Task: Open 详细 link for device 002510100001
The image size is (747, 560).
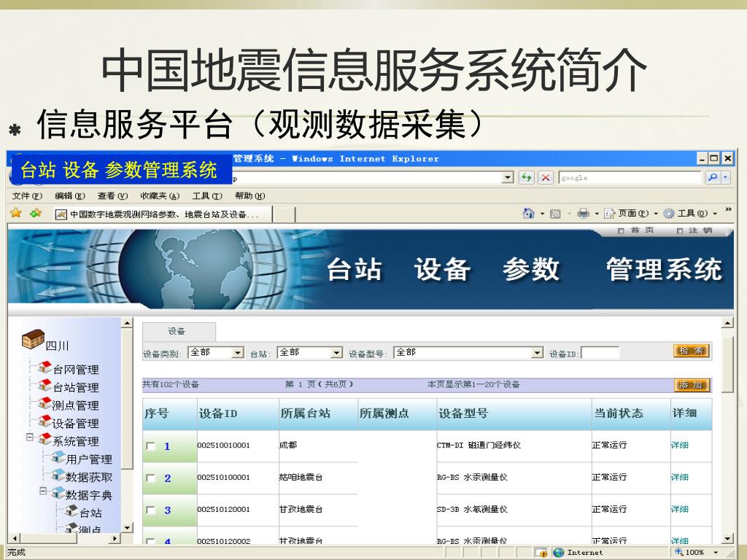Action: [x=679, y=477]
